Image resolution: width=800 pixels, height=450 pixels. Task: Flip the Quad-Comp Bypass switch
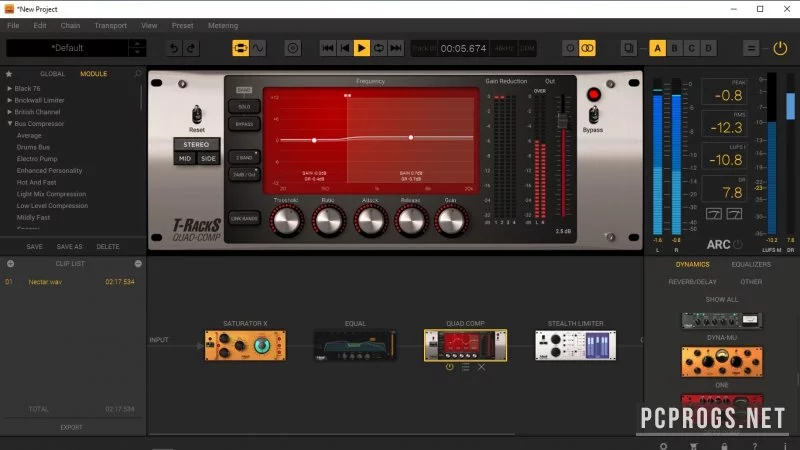coord(593,115)
